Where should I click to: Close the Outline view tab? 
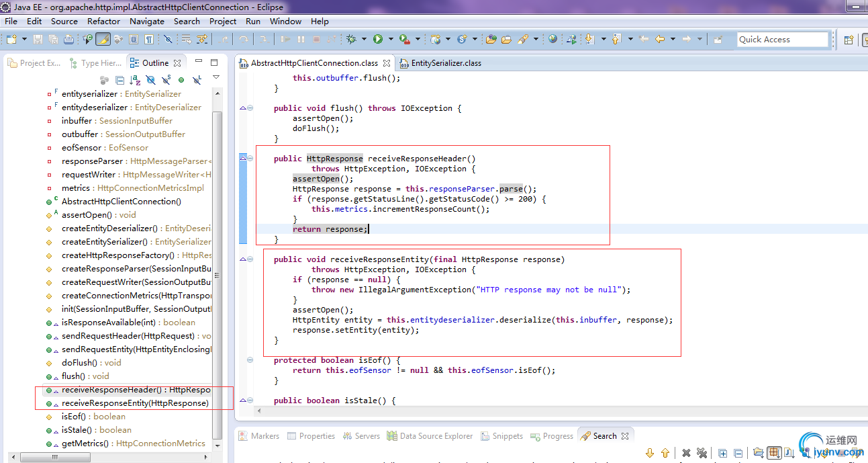click(177, 62)
